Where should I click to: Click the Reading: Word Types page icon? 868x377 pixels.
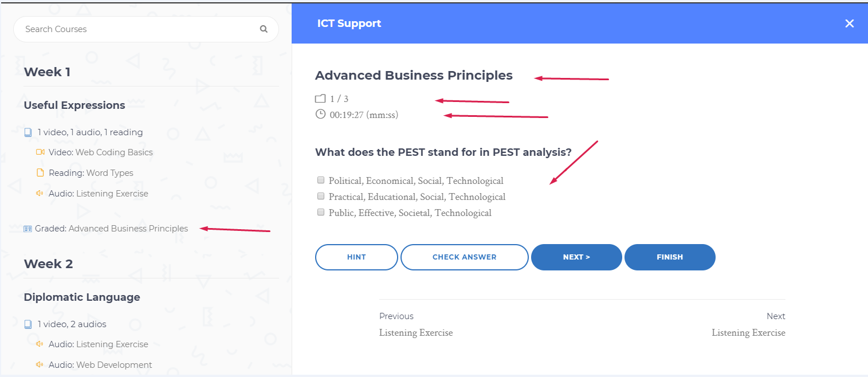click(40, 172)
